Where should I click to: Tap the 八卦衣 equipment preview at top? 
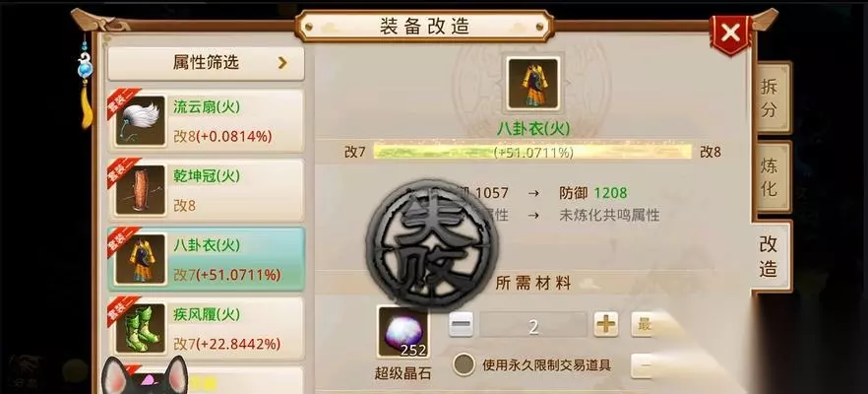pos(533,84)
